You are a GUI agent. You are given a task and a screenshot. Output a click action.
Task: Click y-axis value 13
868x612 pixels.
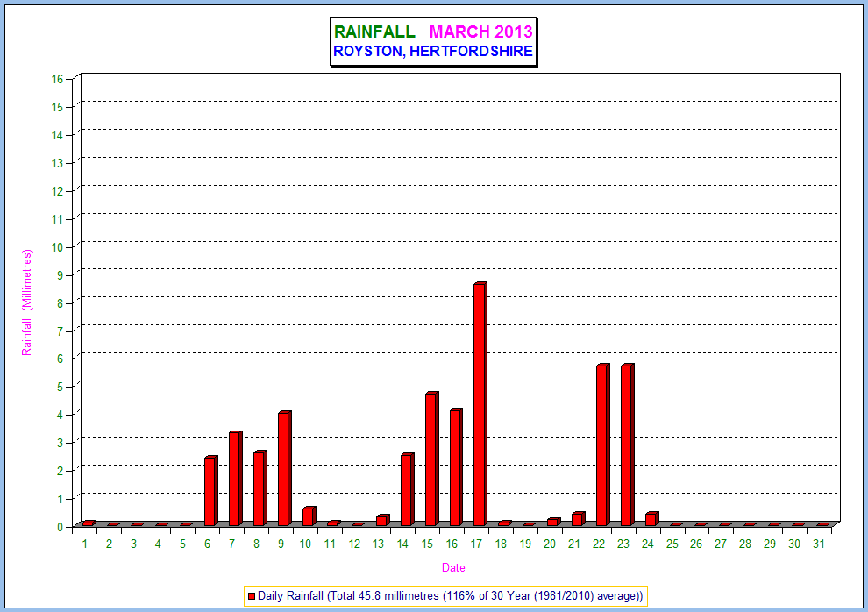click(x=58, y=163)
